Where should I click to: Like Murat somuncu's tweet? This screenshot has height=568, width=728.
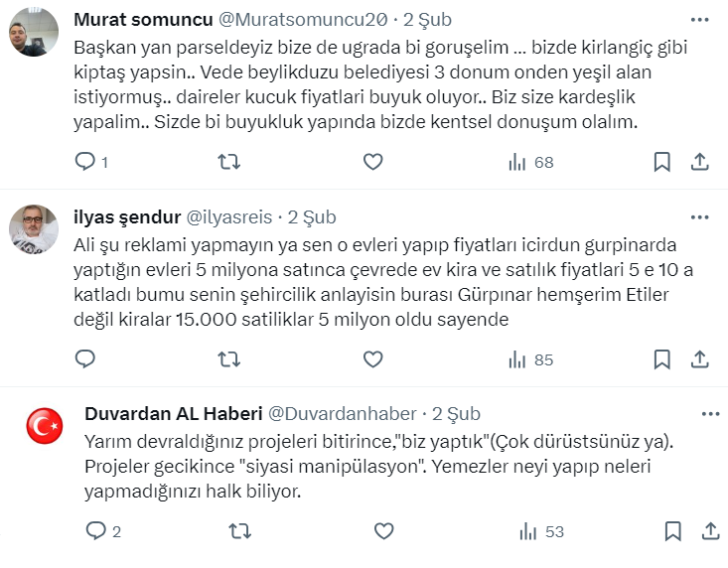(x=372, y=162)
